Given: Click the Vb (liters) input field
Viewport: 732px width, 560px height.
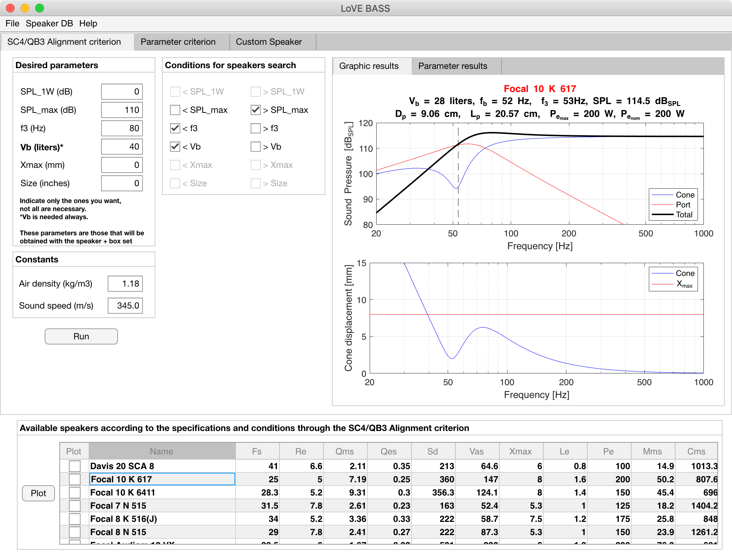Looking at the screenshot, I should coord(122,147).
